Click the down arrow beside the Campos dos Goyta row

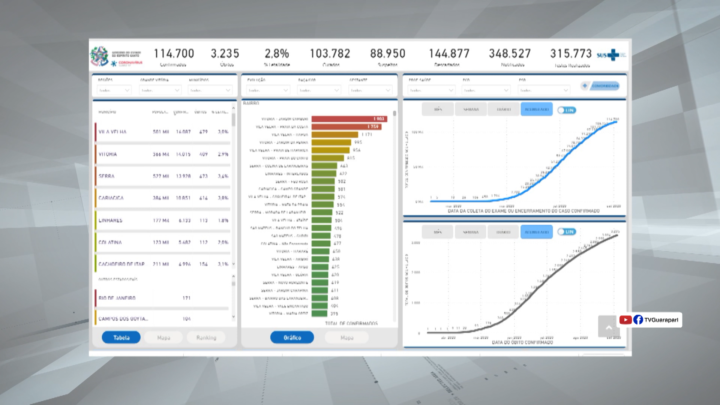coord(233,317)
